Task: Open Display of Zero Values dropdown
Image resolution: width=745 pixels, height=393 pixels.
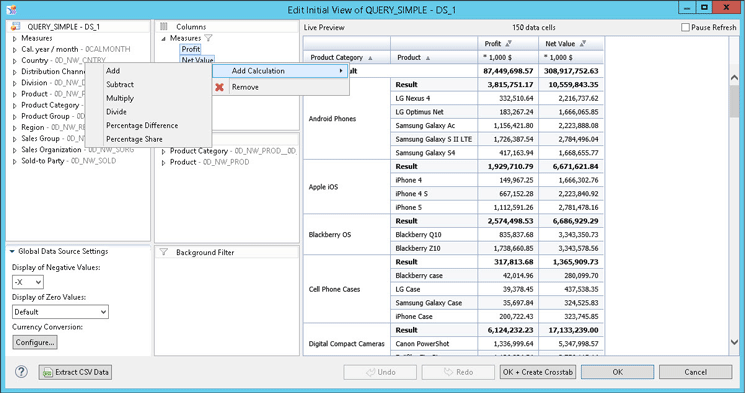Action: pyautogui.click(x=60, y=312)
